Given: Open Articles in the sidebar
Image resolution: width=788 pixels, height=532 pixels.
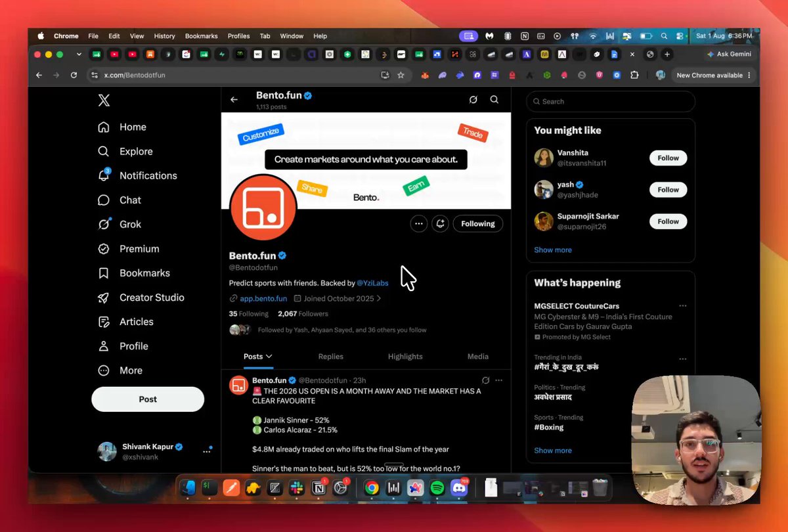Looking at the screenshot, I should [x=125, y=322].
